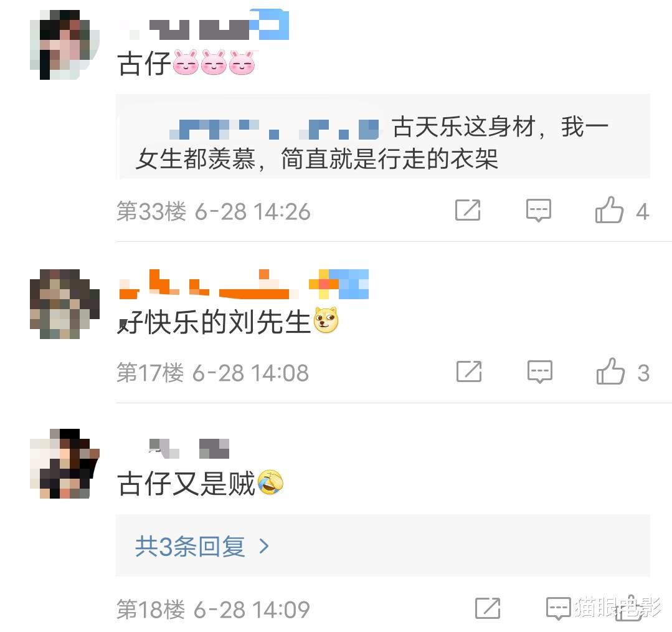Share the 第17楼 comment
The height and width of the screenshot is (632, 672).
point(469,371)
